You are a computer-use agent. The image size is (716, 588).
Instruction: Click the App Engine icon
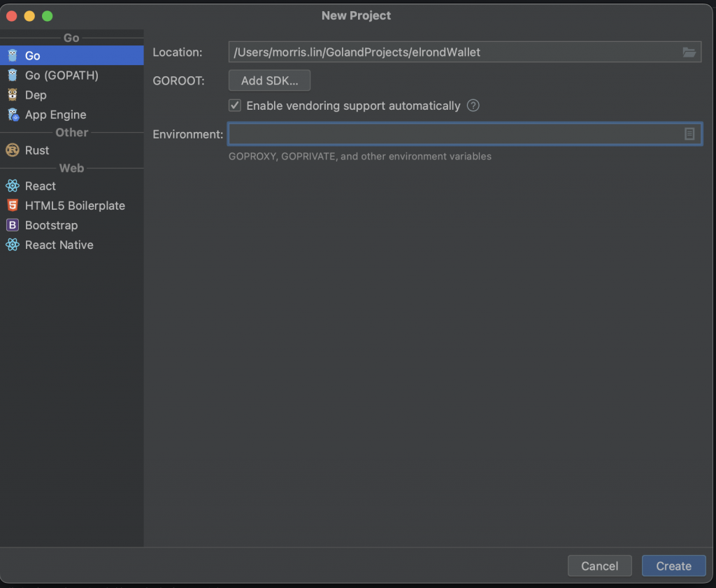click(13, 115)
